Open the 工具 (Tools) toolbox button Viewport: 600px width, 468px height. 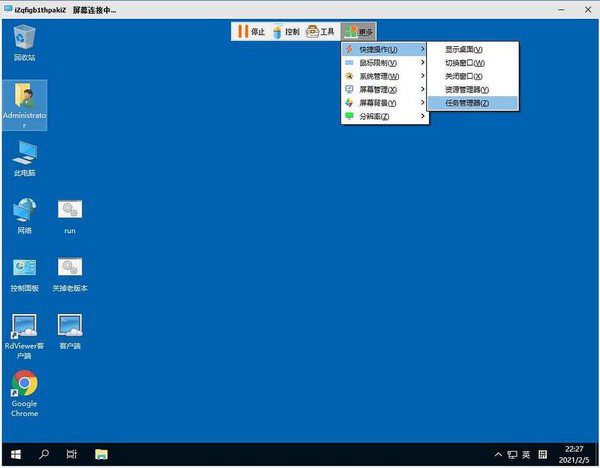[x=320, y=31]
